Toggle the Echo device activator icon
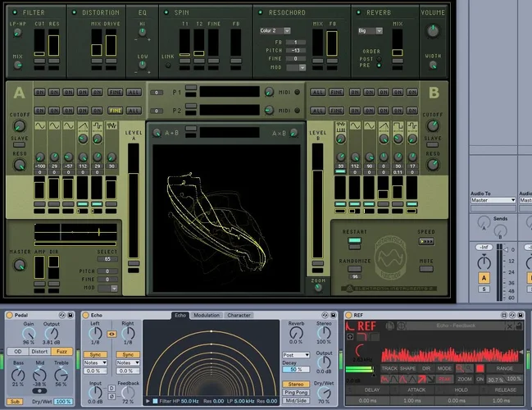This screenshot has height=410, width=532. 86,315
